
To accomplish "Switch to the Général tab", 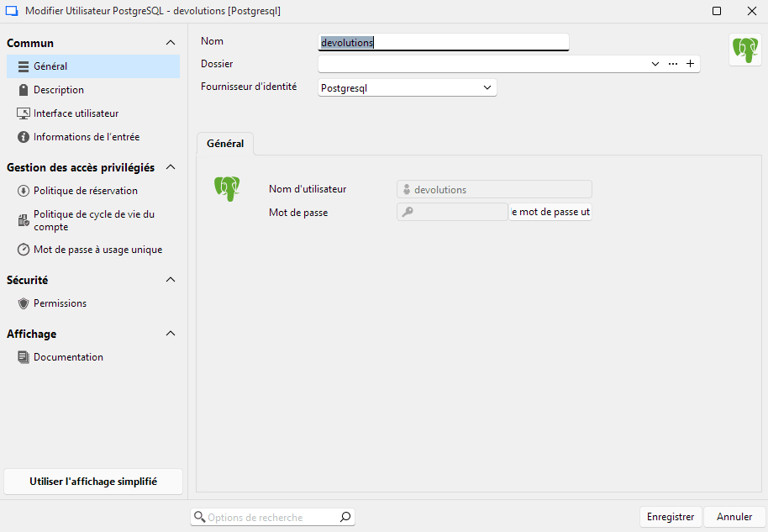I will click(x=224, y=143).
